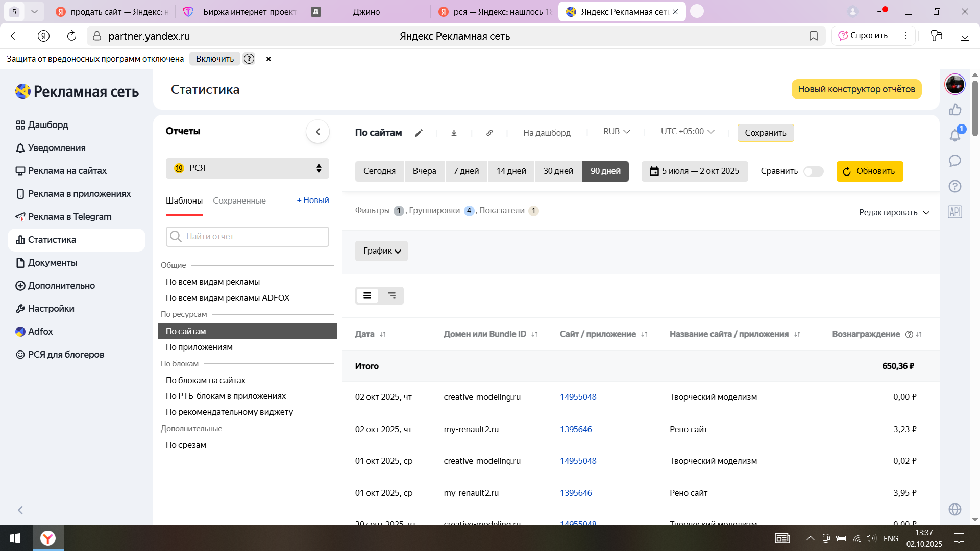
Task: Toggle the Сравнить switch
Action: coord(813,171)
